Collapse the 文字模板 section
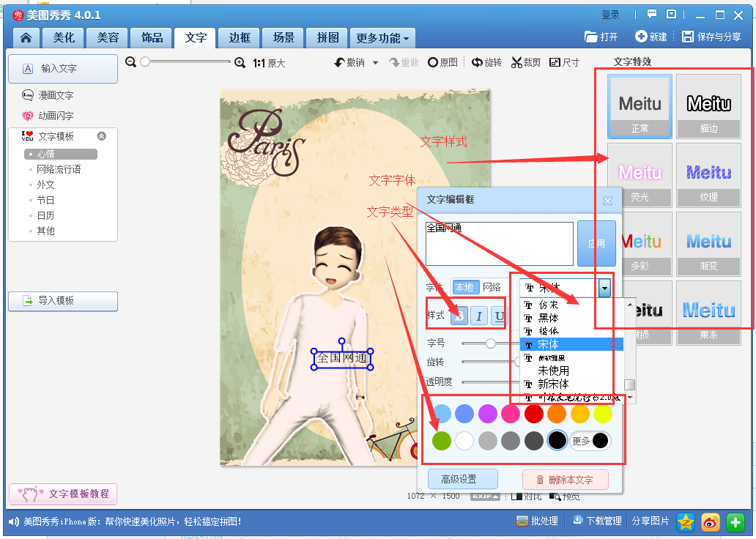This screenshot has width=756, height=539. (x=101, y=136)
